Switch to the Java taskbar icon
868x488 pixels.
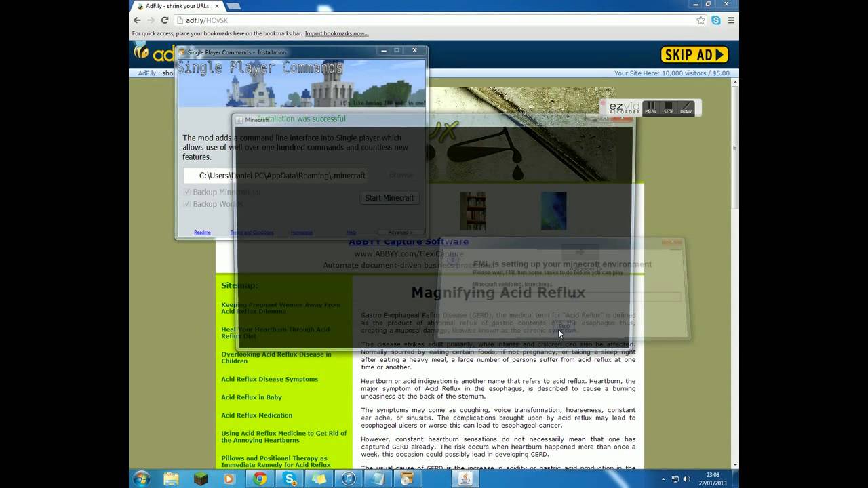(467, 479)
